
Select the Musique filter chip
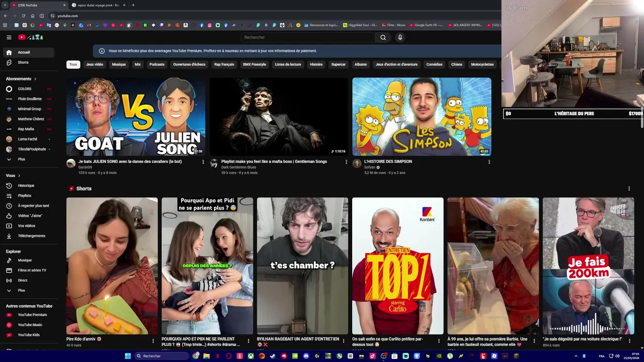click(119, 64)
